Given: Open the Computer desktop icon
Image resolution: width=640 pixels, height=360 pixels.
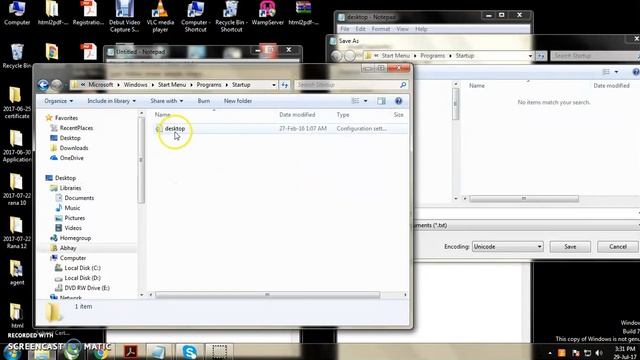Looking at the screenshot, I should pos(17,13).
